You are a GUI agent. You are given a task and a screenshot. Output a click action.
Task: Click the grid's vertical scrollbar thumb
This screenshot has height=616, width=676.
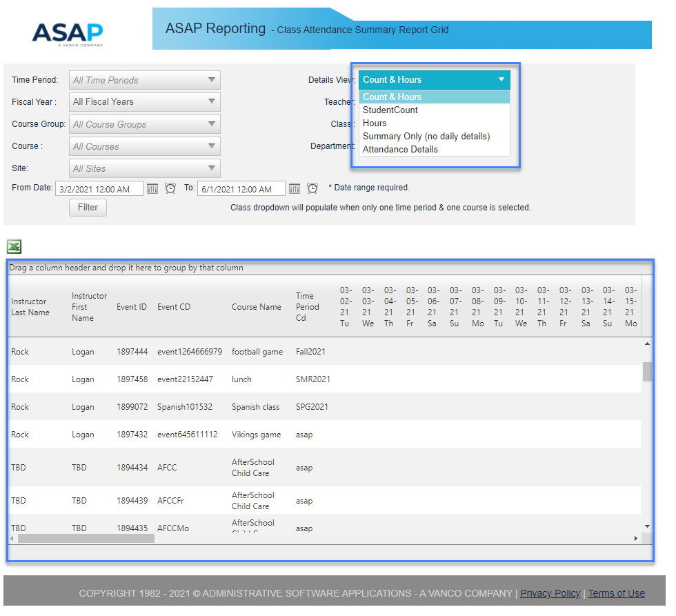(x=647, y=372)
